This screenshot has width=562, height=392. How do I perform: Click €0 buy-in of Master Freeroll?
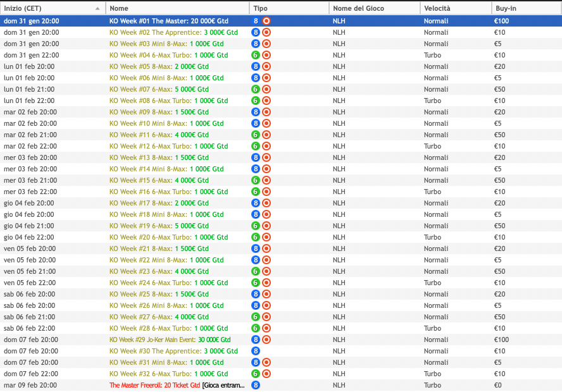(x=498, y=385)
